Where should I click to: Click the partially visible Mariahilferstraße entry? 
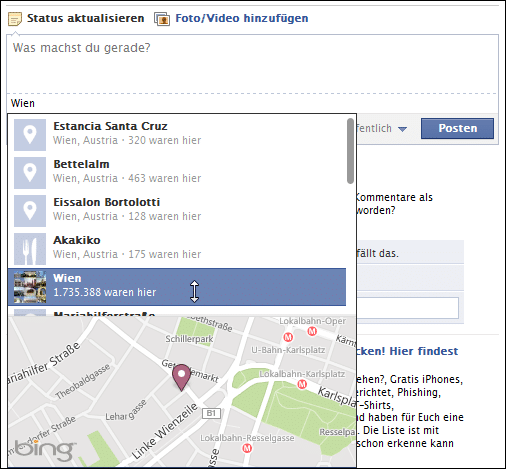pos(177,312)
